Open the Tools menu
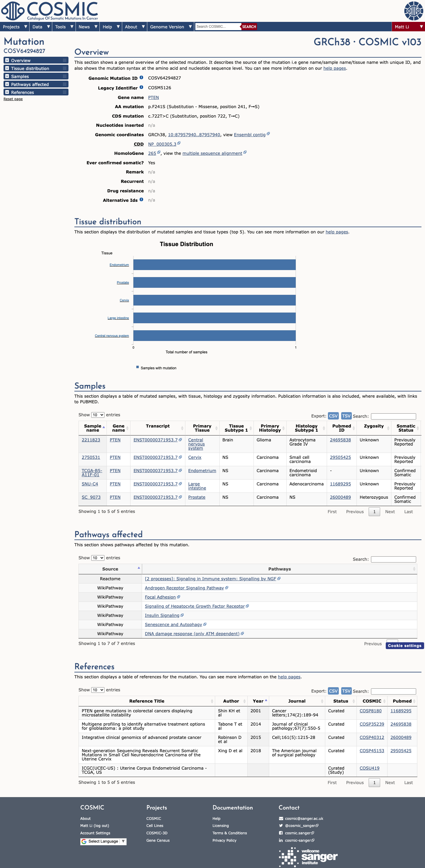The image size is (425, 868). point(64,27)
